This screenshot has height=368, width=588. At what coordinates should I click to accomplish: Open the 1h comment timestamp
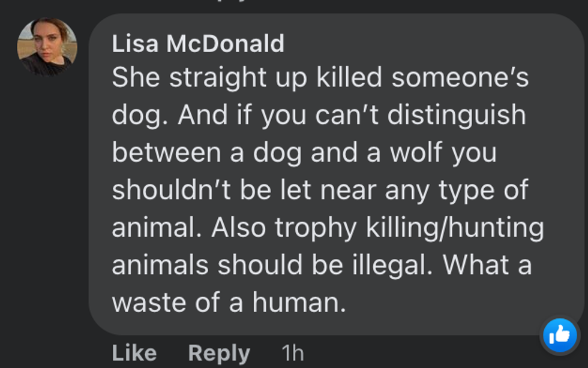[293, 353]
